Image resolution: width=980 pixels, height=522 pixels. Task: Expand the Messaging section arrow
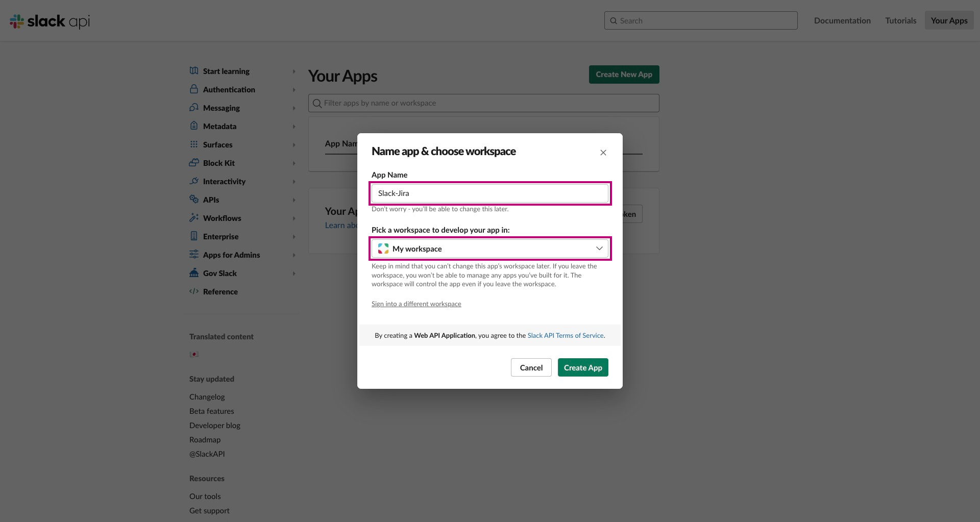click(294, 108)
